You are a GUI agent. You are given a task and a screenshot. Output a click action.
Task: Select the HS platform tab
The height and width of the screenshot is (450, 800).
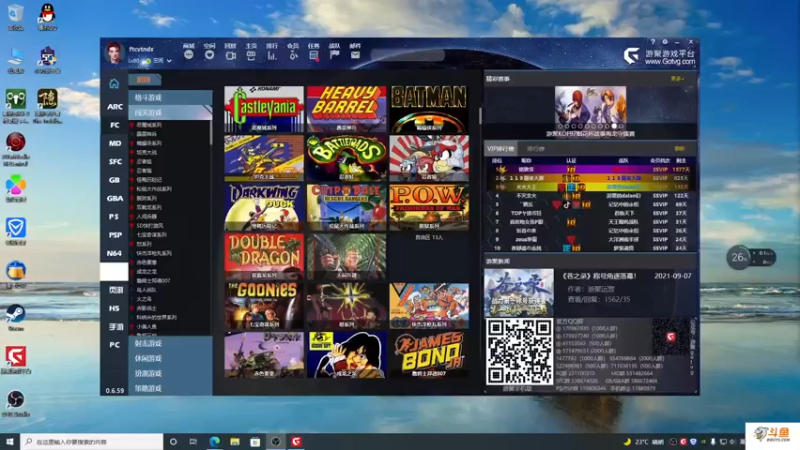114,308
